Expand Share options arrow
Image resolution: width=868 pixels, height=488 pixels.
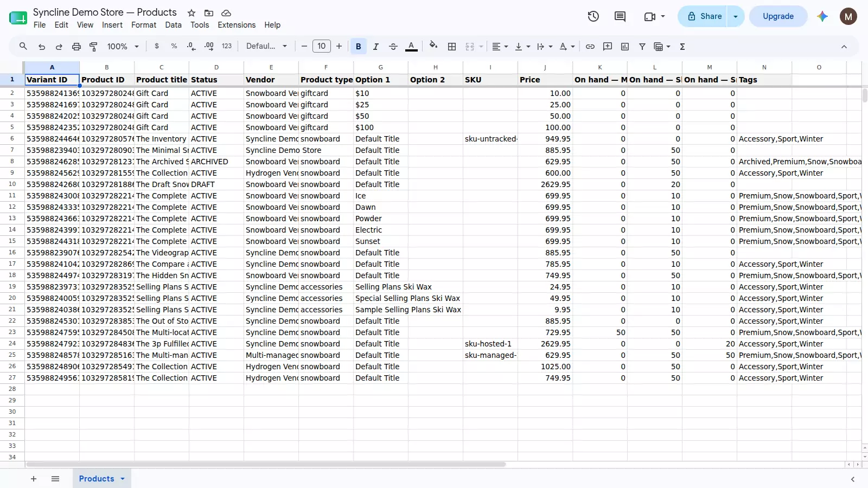click(x=736, y=16)
